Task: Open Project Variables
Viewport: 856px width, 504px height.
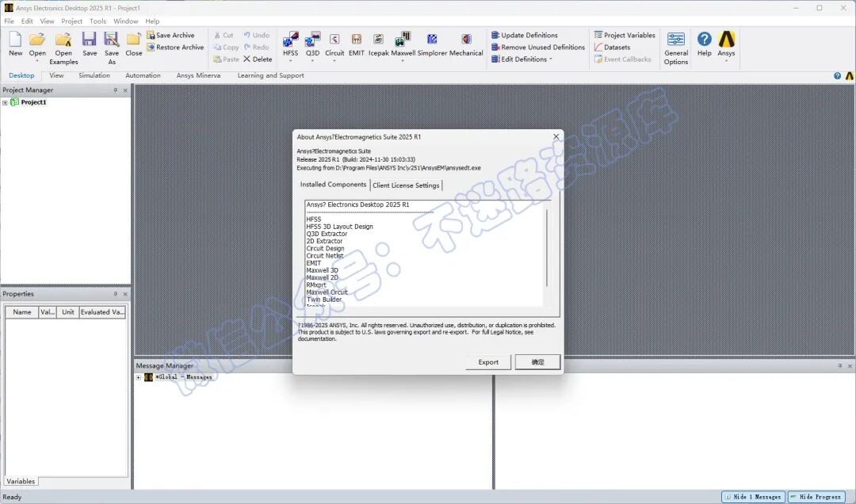Action: pyautogui.click(x=625, y=35)
